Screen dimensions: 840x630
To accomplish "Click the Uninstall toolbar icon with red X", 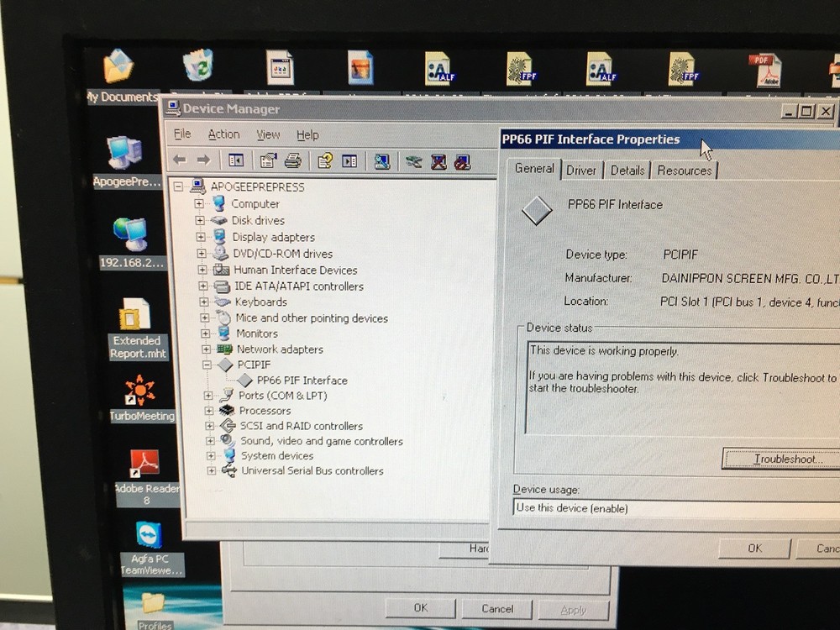I will [438, 162].
